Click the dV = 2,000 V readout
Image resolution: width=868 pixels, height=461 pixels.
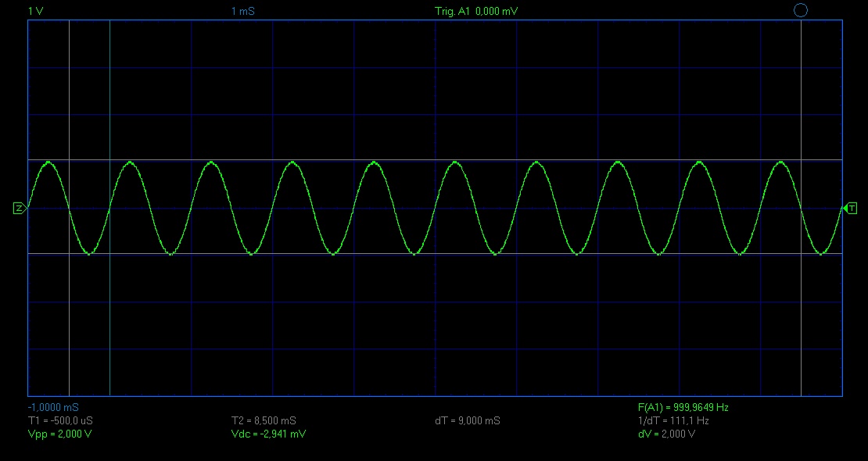[x=666, y=434]
